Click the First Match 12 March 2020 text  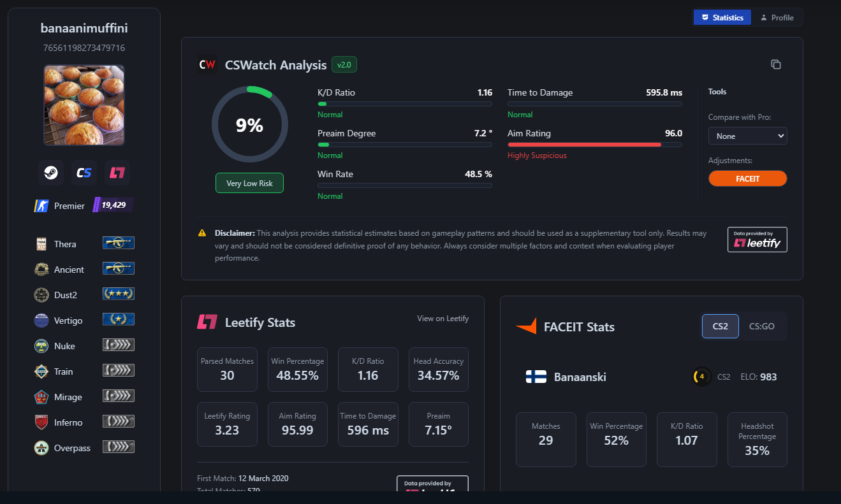tap(243, 478)
